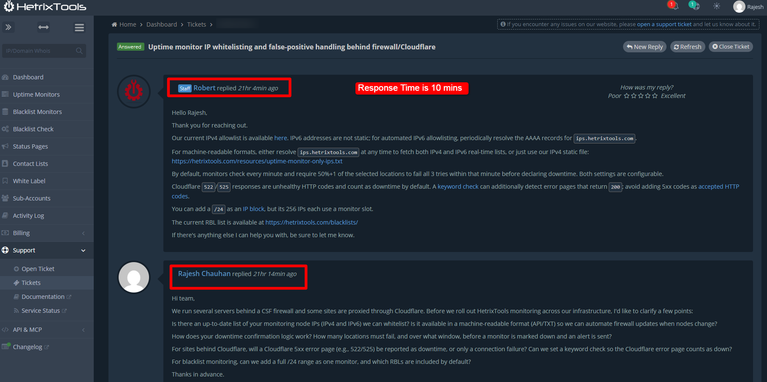Click staff name Robert
The width and height of the screenshot is (767, 382).
point(204,88)
